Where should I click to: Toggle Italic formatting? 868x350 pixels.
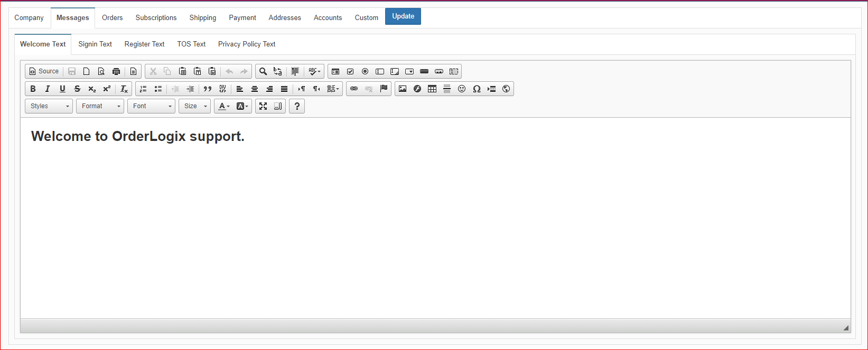point(48,89)
